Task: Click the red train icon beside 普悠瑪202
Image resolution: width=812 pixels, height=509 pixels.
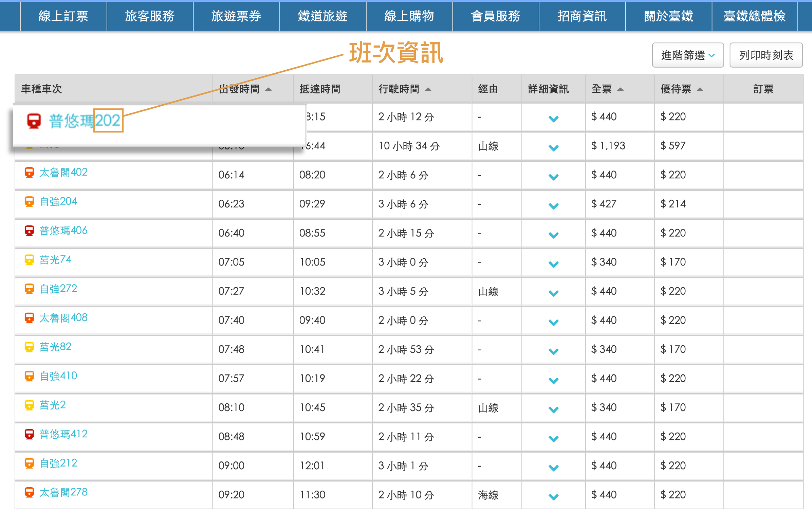Action: click(34, 121)
